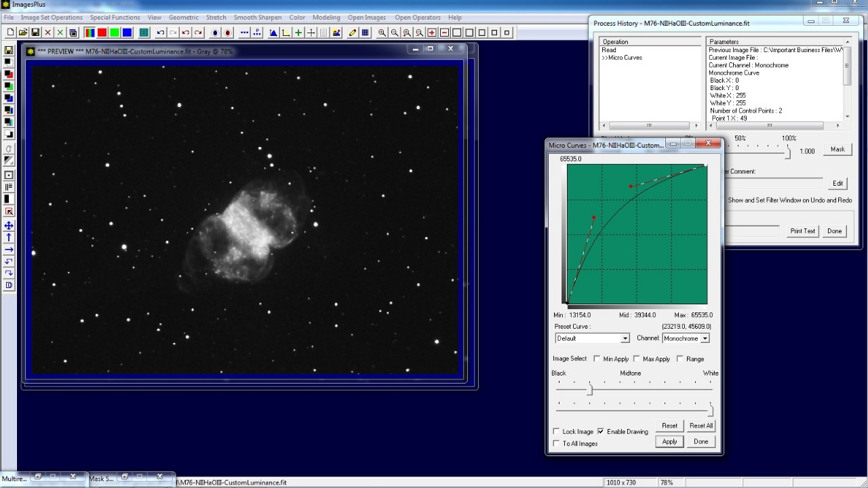Click the yellow pencil toolbar icon
The height and width of the screenshot is (488, 868).
pos(353,33)
